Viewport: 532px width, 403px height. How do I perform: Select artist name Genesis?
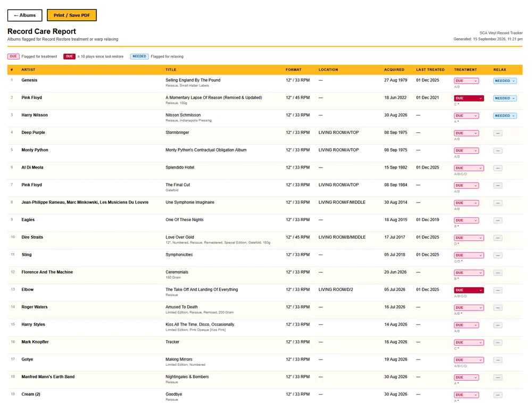coord(29,80)
